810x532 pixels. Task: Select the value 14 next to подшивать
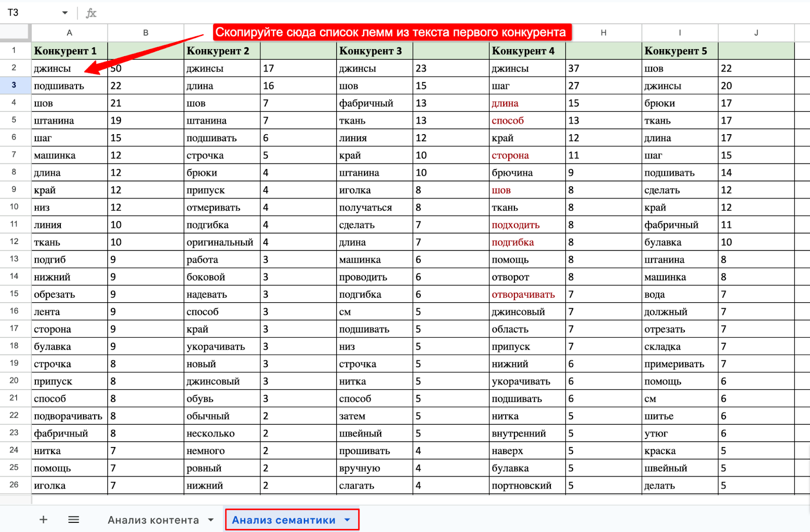click(756, 173)
